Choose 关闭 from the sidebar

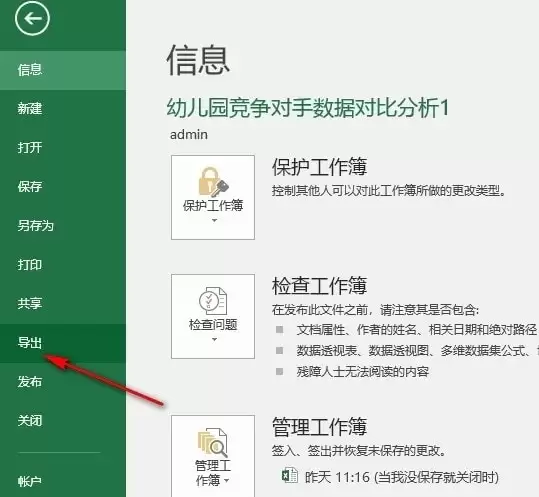pos(63,421)
